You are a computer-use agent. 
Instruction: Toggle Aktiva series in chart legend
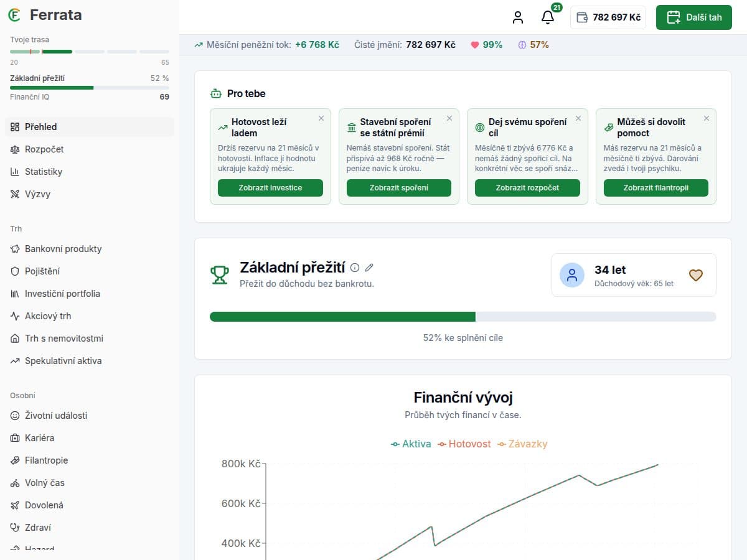click(x=411, y=444)
